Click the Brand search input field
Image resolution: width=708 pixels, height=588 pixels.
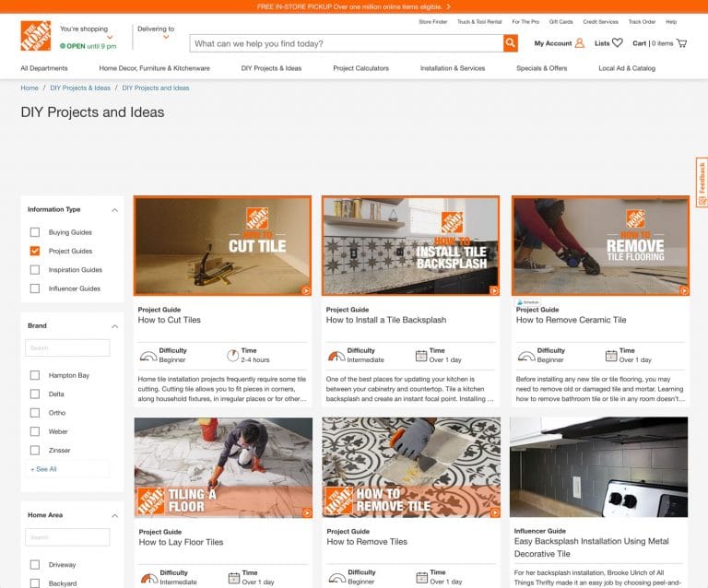click(x=68, y=348)
